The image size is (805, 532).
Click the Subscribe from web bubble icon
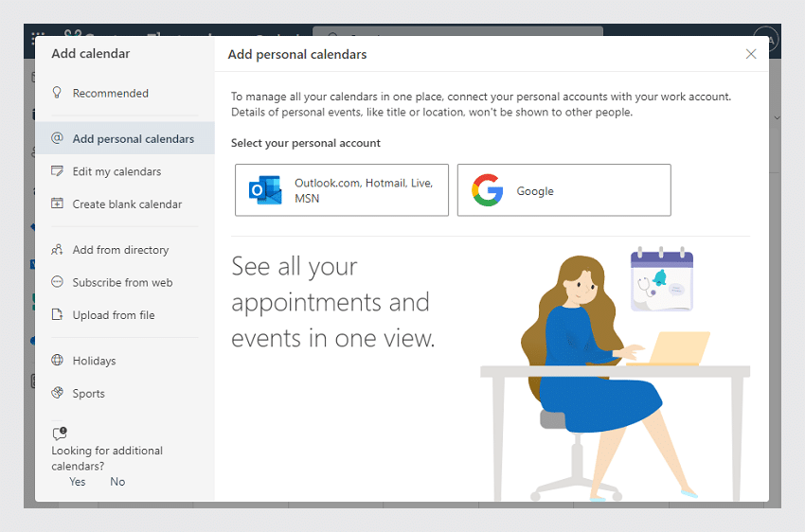click(57, 282)
